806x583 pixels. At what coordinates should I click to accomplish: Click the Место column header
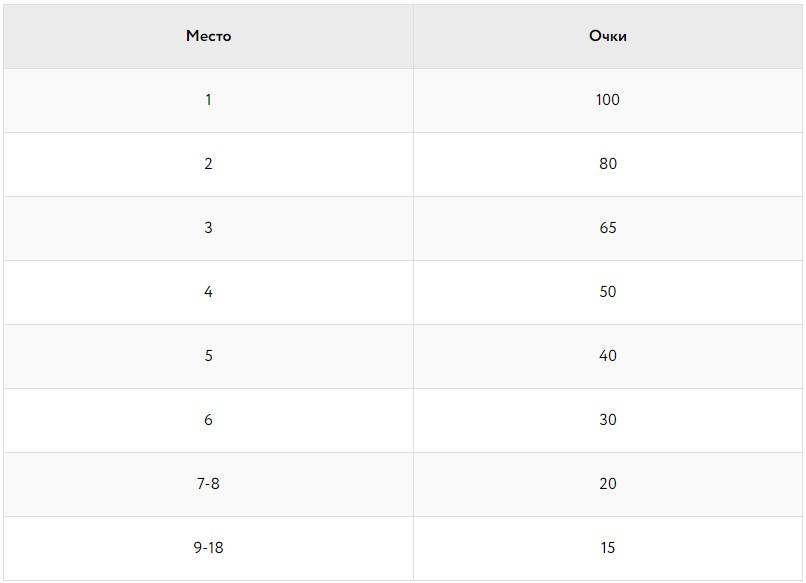coord(208,36)
